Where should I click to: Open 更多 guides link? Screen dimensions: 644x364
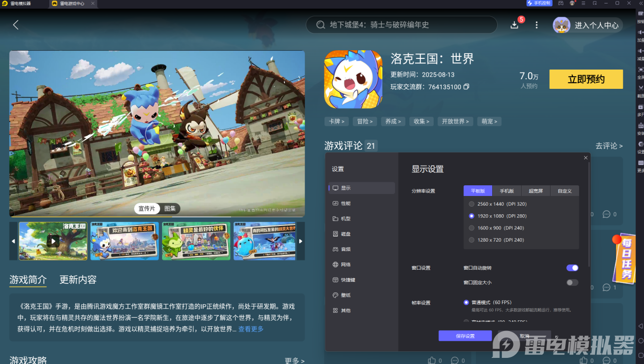click(x=295, y=360)
